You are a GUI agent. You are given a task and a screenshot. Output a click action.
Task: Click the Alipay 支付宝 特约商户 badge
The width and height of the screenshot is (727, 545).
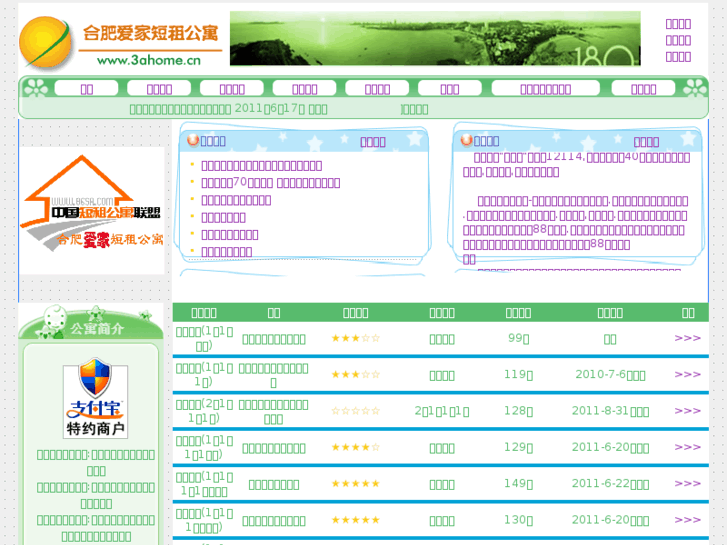[x=96, y=398]
